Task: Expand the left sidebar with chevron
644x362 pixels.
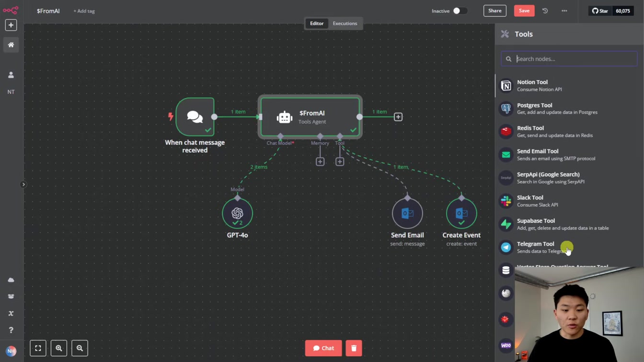Action: pyautogui.click(x=23, y=184)
